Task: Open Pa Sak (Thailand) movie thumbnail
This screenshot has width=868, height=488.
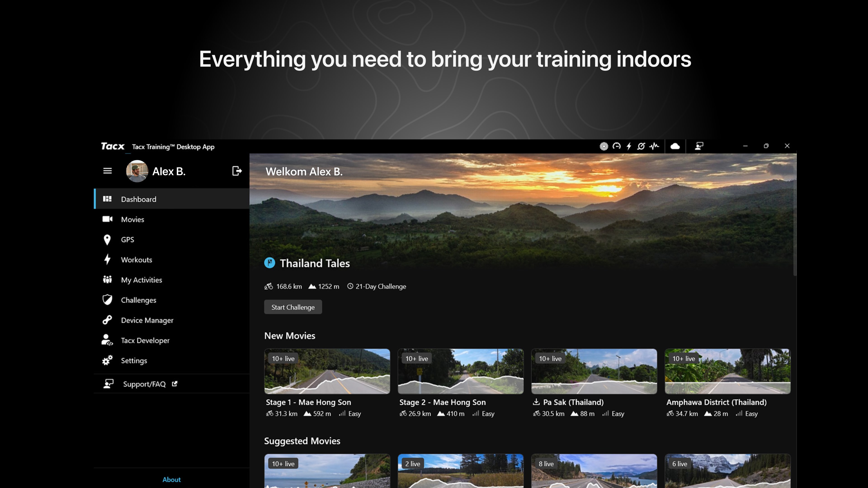Action: point(594,371)
